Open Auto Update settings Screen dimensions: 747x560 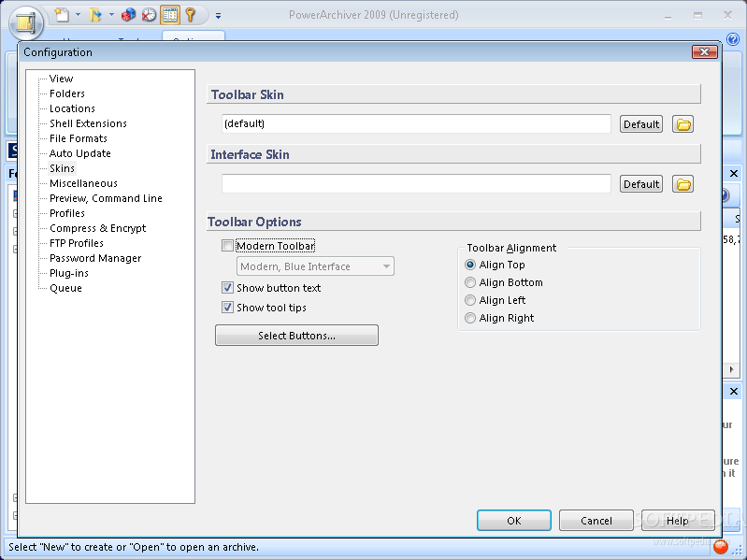(80, 153)
